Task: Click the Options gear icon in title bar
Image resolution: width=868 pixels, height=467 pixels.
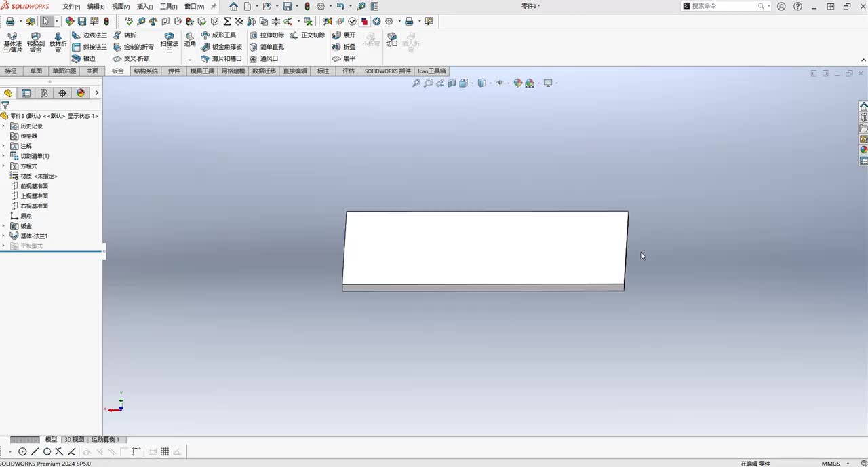Action: 321,6
